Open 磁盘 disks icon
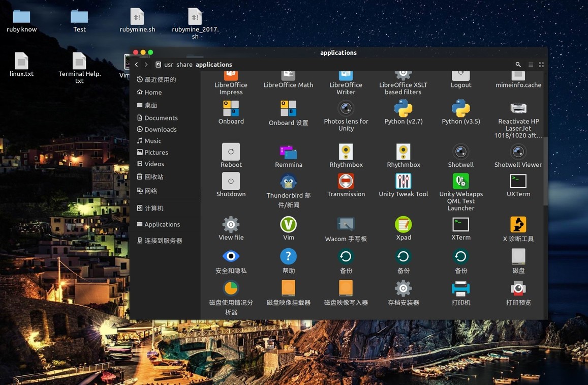 [518, 256]
